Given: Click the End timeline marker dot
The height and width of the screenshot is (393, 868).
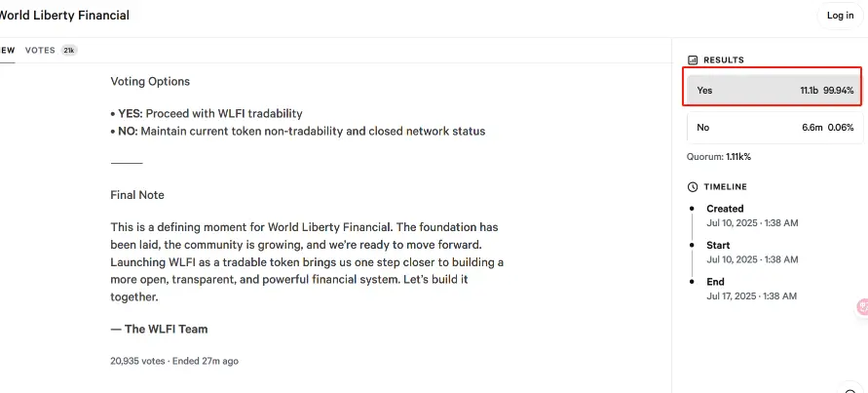Looking at the screenshot, I should [694, 282].
